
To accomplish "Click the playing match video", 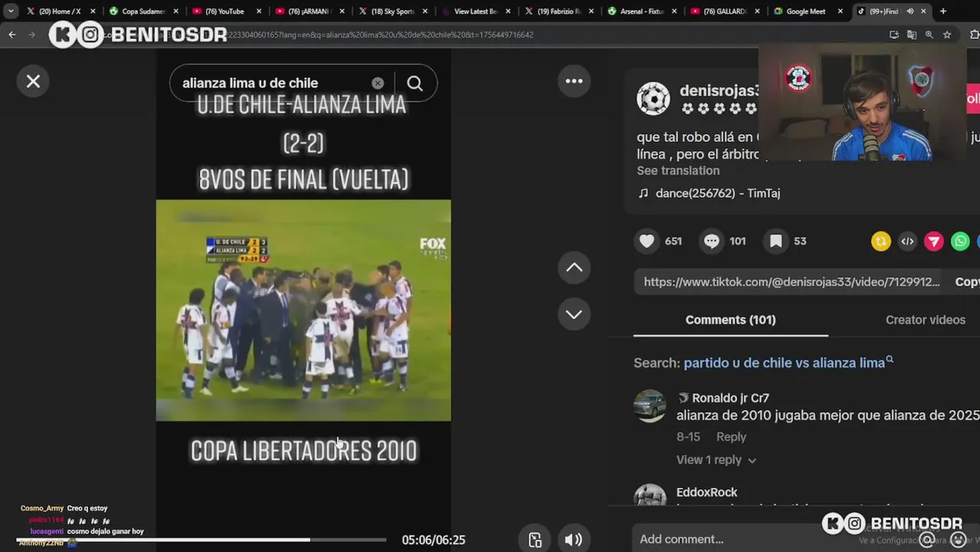I will [303, 310].
